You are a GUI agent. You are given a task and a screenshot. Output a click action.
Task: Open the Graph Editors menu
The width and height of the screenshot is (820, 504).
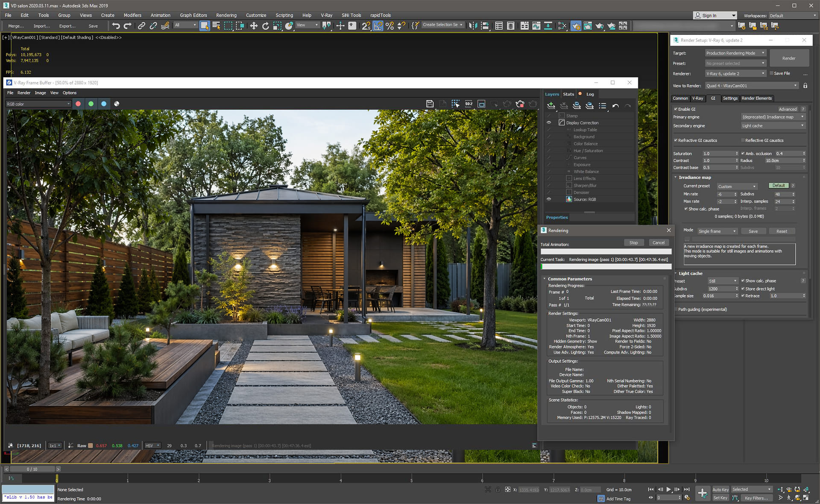coord(193,15)
